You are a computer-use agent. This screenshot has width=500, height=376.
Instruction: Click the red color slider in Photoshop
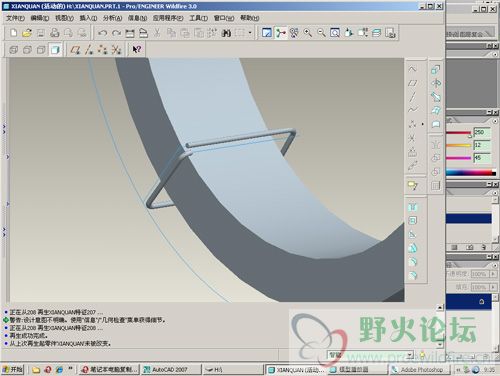[x=459, y=133]
